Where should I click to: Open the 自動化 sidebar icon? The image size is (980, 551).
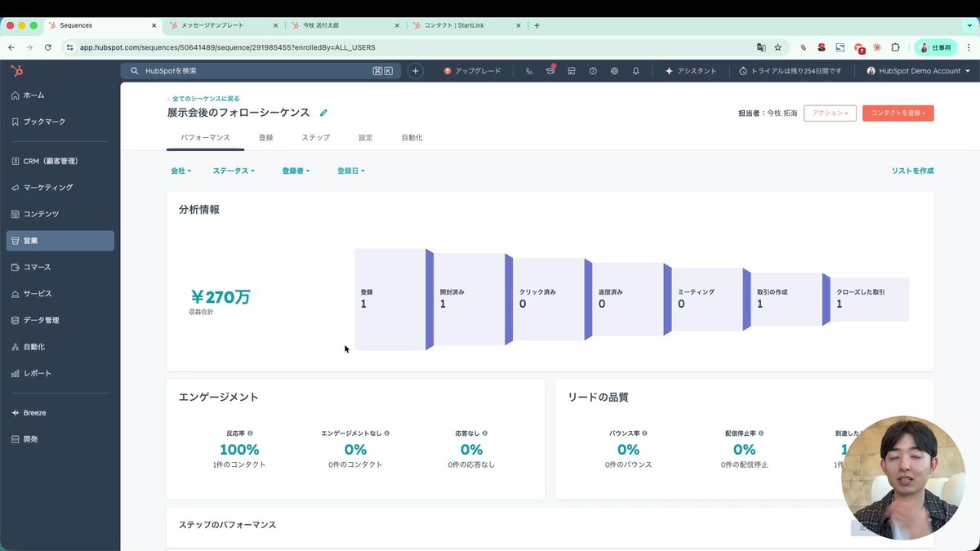[x=34, y=346]
